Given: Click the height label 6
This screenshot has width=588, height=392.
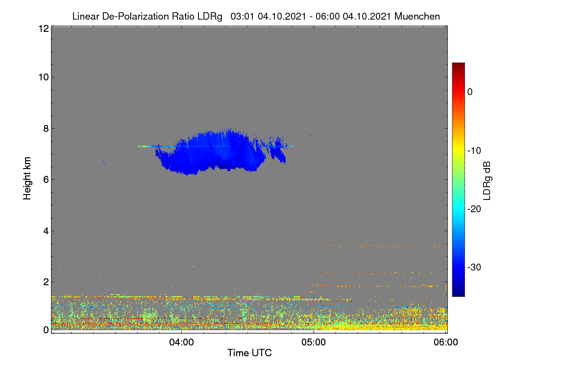Looking at the screenshot, I should 46,179.
